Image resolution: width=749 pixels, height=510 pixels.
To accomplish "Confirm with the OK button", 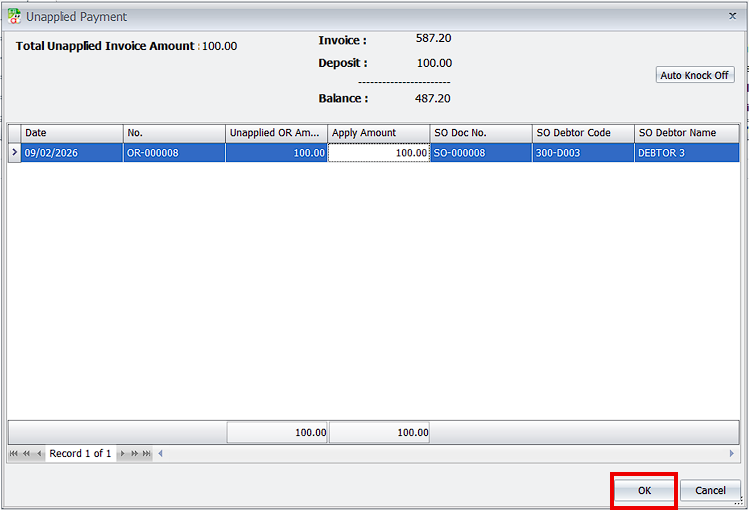I will [644, 491].
